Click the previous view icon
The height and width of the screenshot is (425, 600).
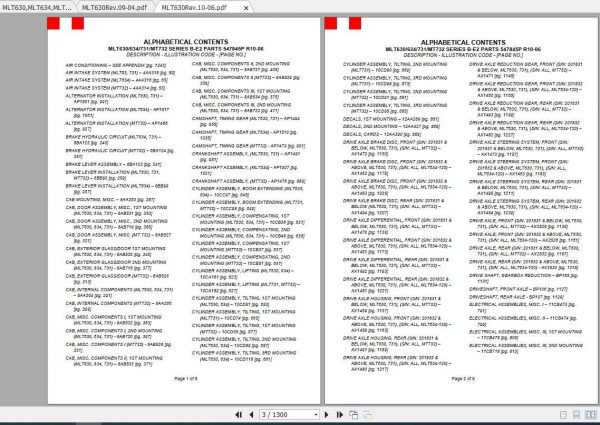354,415
